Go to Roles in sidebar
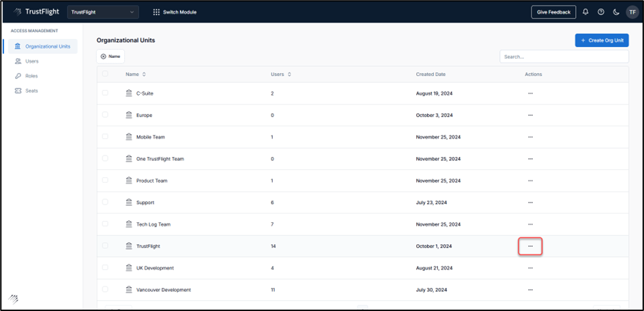644x311 pixels. 31,76
